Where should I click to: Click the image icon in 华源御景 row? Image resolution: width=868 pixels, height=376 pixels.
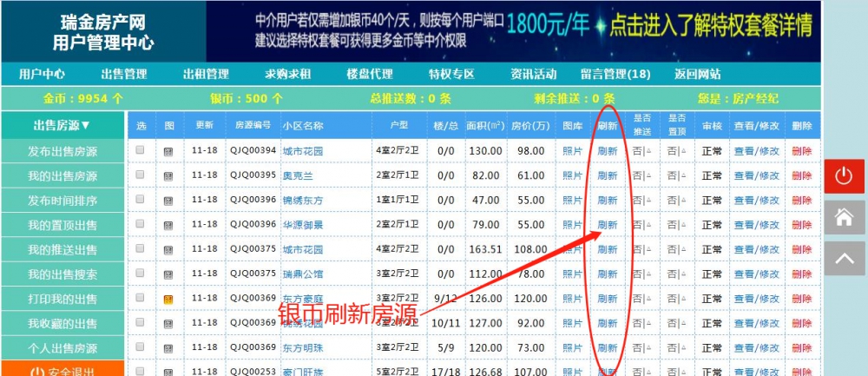[169, 225]
